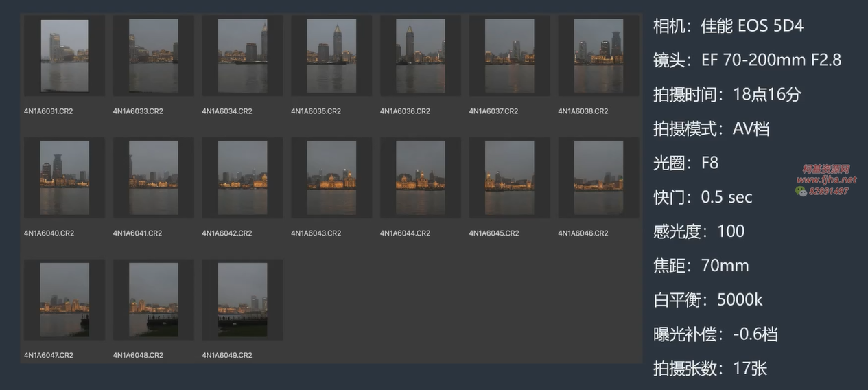Open photo 4N1A6049.CR2
Screen dimensions: 868x390
point(242,299)
